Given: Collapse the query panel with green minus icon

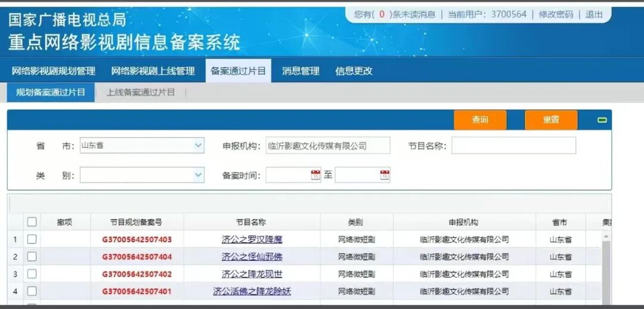Looking at the screenshot, I should pyautogui.click(x=602, y=120).
